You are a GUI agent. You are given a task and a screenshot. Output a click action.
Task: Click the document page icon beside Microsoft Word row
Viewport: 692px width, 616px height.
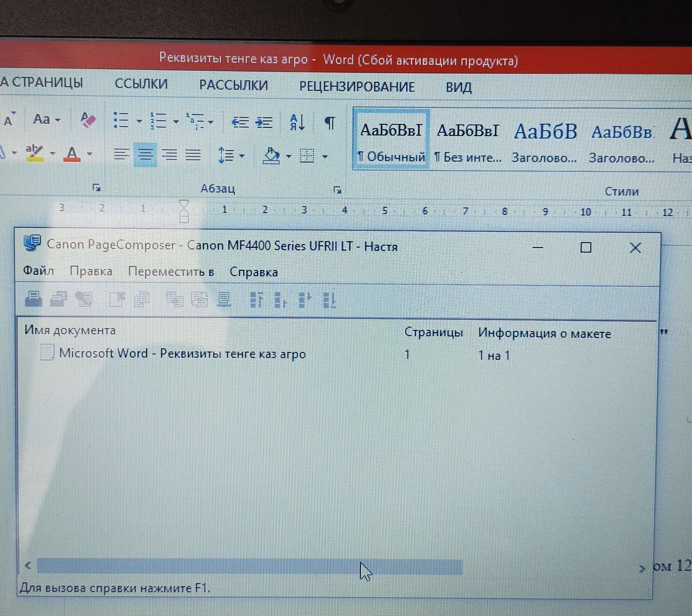(47, 352)
